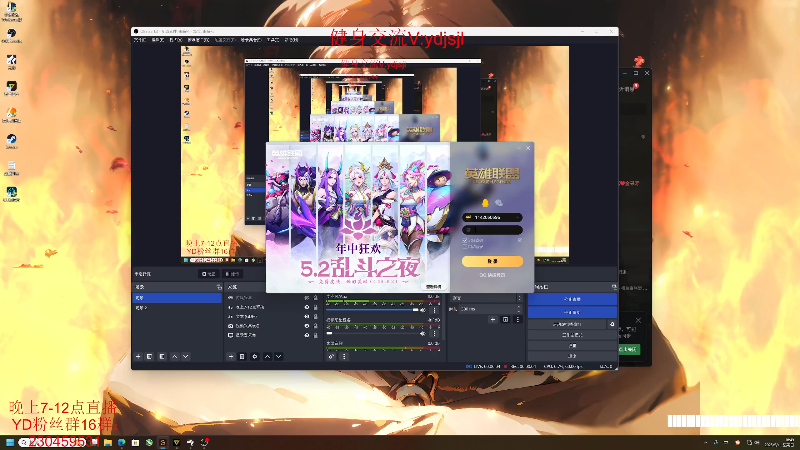Open three-dot menu of first mixer channel
The width and height of the screenshot is (800, 450).
(x=435, y=310)
